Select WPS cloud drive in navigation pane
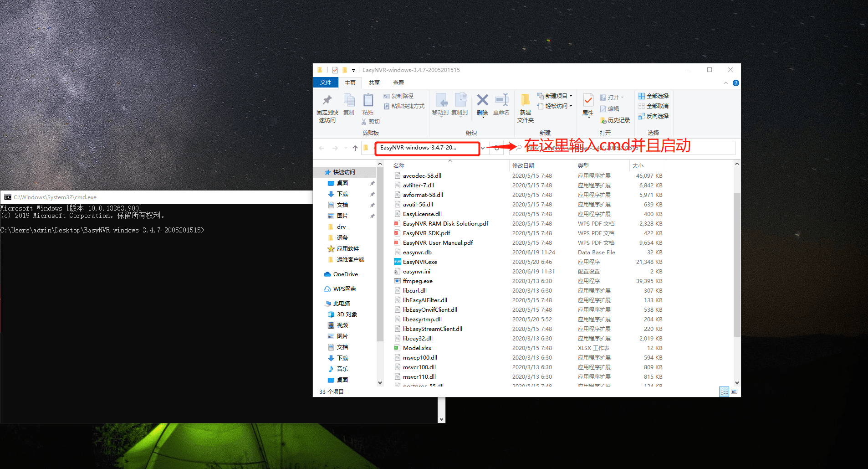 click(x=345, y=289)
